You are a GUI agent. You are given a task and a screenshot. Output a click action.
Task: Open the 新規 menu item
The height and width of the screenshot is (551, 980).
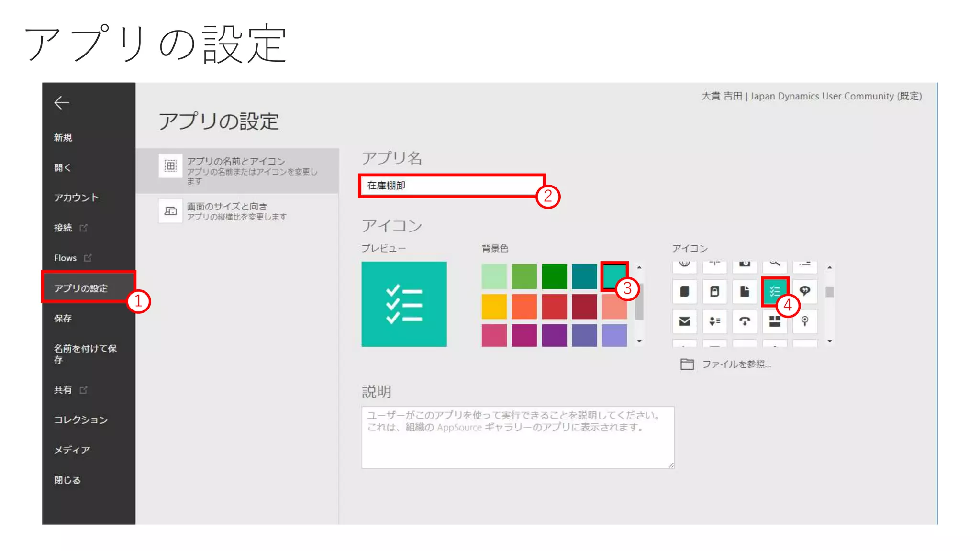pos(63,138)
